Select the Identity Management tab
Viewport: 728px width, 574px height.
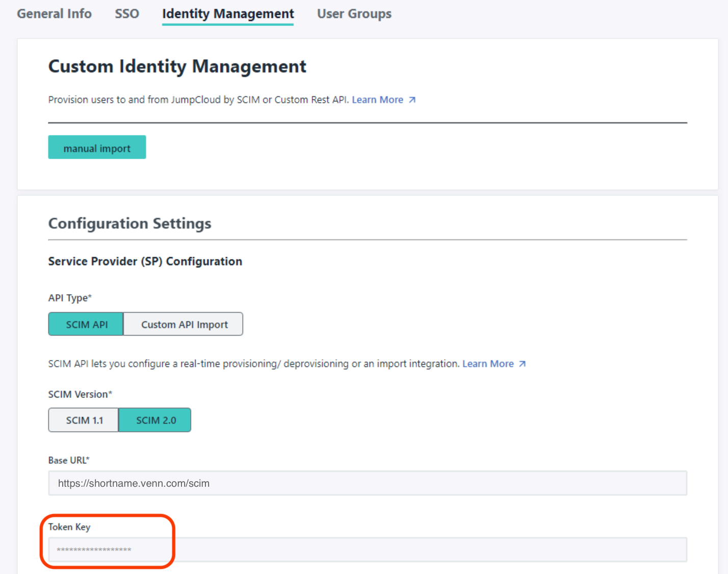[228, 14]
